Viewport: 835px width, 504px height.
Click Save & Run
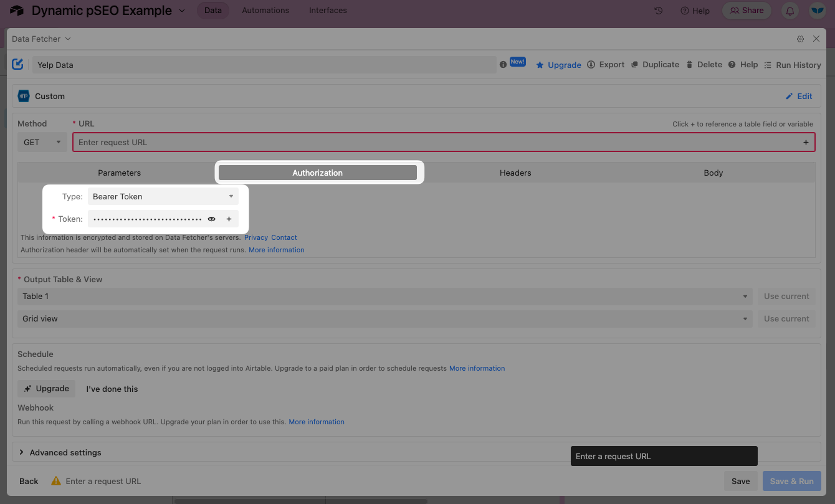click(791, 481)
